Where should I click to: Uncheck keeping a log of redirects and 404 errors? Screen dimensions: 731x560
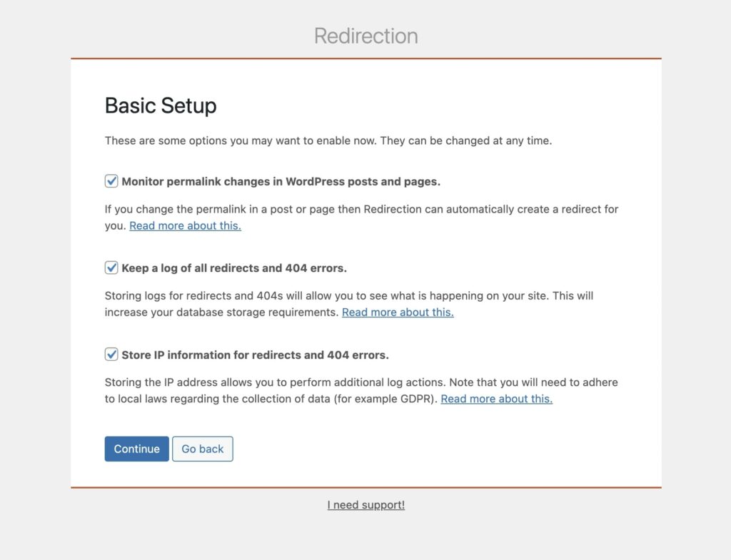[111, 268]
